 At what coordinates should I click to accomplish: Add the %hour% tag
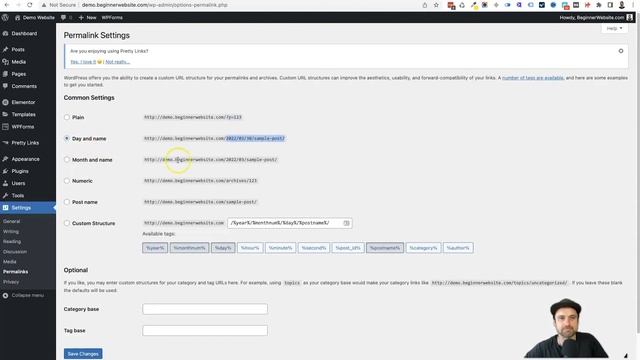(x=250, y=248)
